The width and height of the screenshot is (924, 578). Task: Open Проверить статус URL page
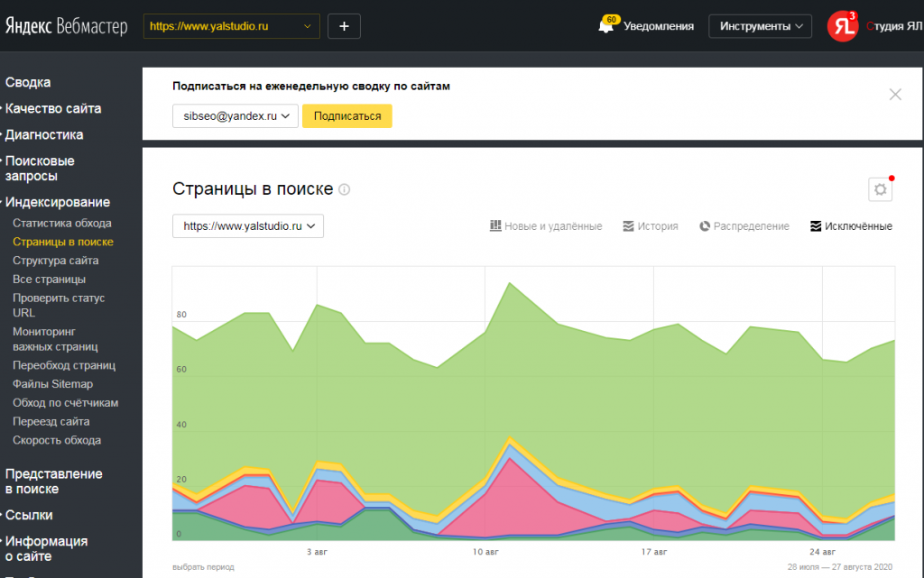coord(59,306)
